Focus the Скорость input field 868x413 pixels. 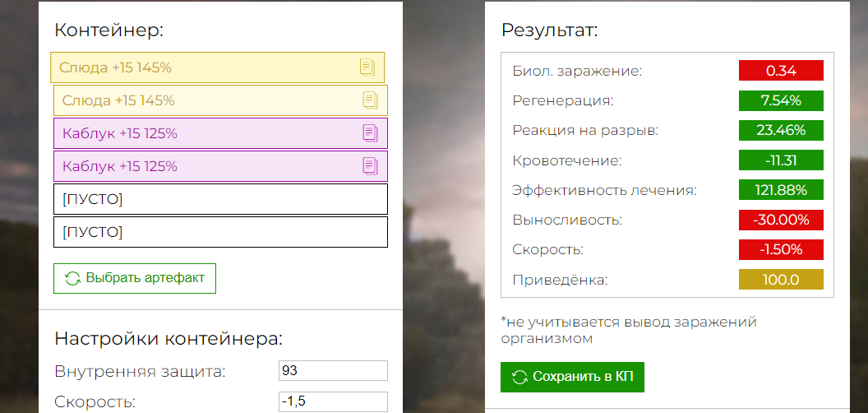coord(333,401)
